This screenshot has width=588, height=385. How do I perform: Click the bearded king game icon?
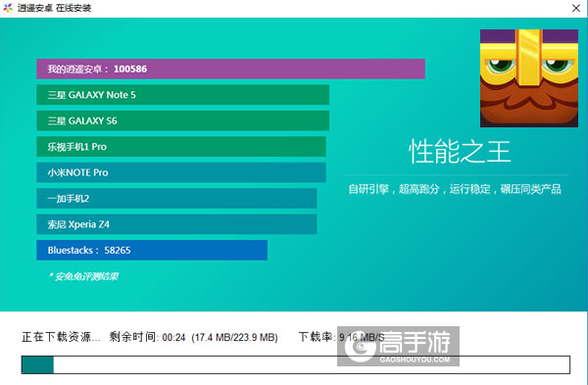(x=529, y=78)
